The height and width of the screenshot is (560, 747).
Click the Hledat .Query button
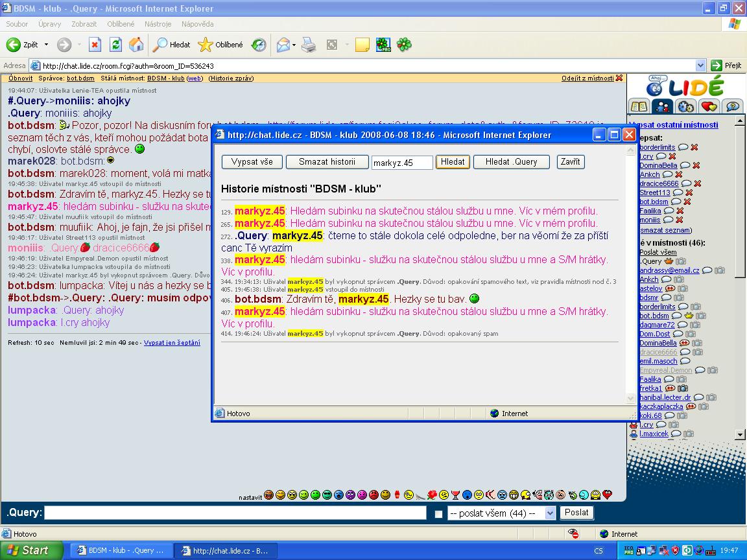(511, 162)
